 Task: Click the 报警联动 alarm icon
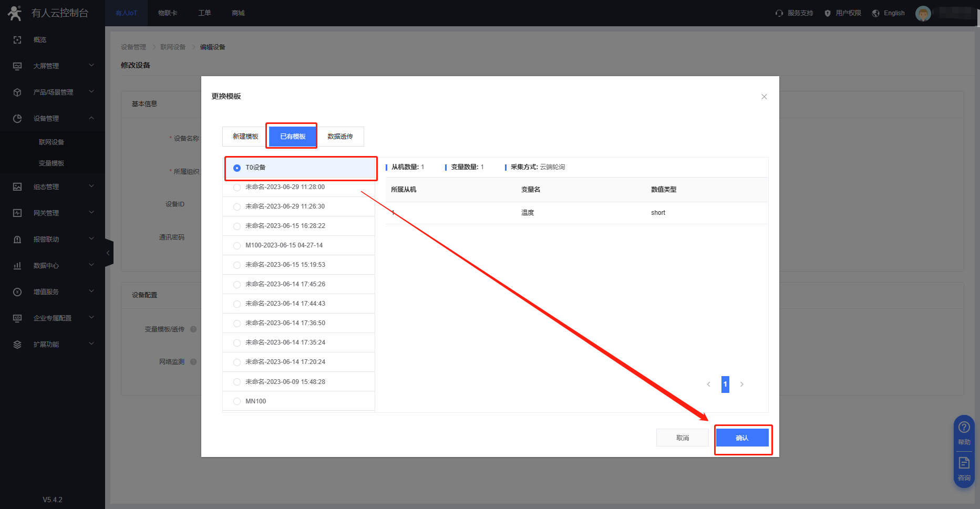[17, 240]
